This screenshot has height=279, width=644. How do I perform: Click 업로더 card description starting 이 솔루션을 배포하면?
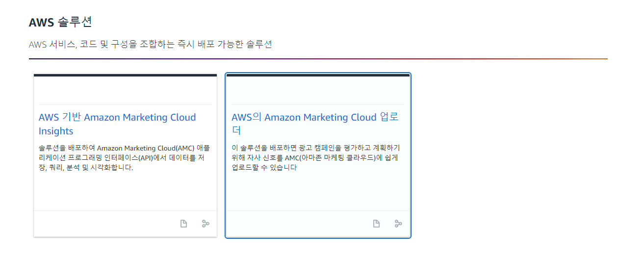(316, 157)
